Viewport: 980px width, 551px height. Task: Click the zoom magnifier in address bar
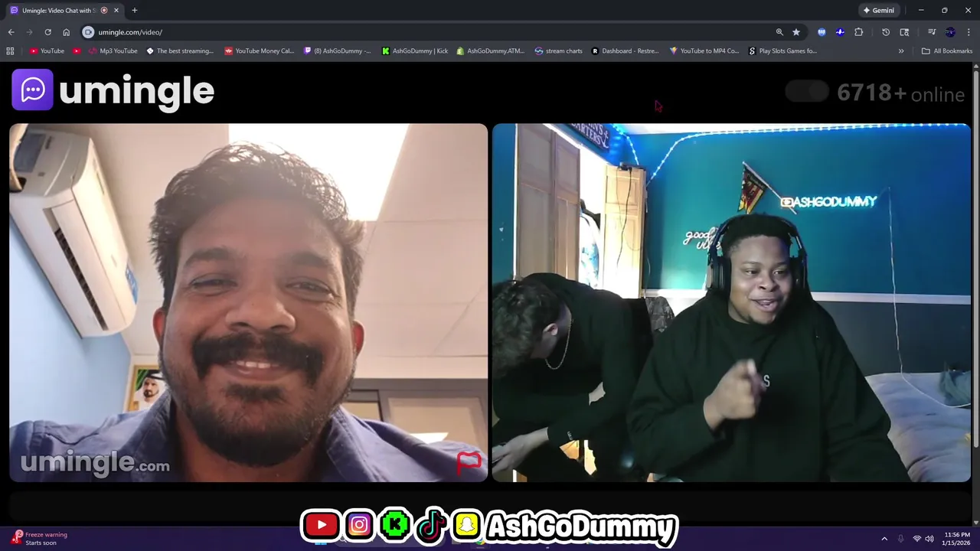point(779,32)
